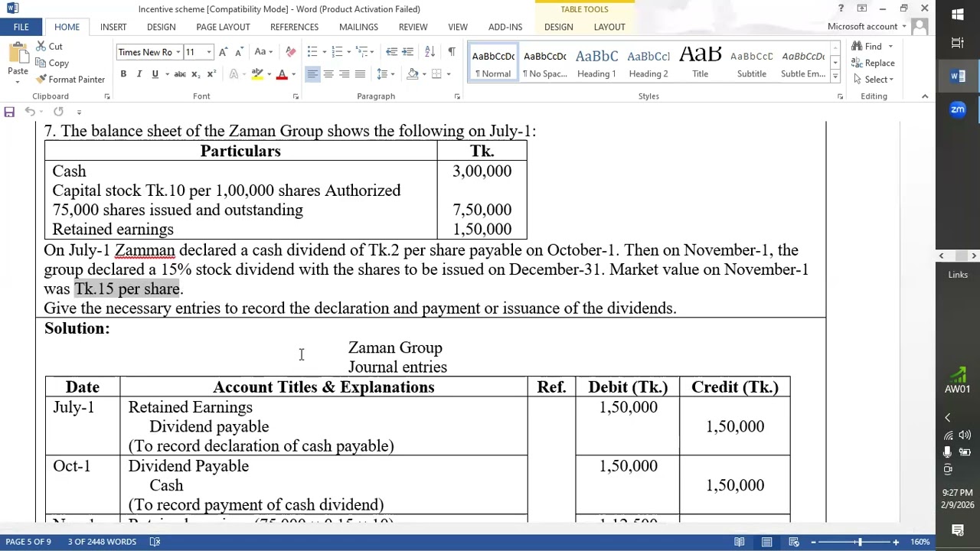Apply numbered list formatting
980x551 pixels.
[337, 52]
